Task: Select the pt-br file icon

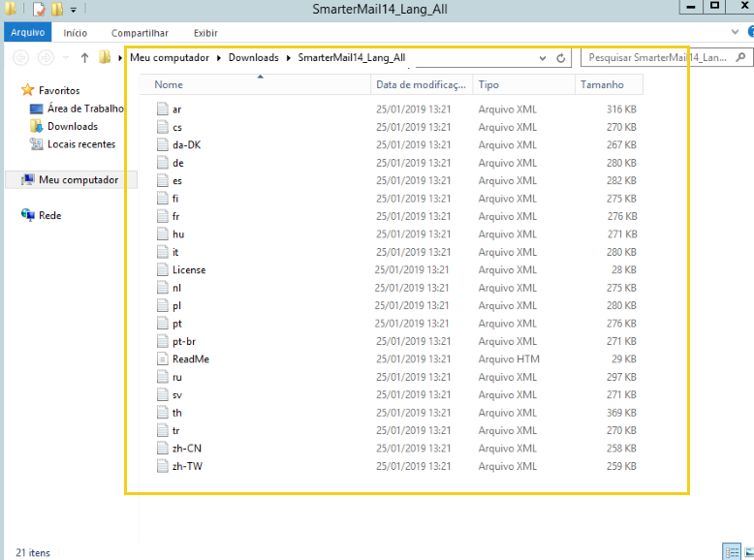Action: (x=163, y=341)
